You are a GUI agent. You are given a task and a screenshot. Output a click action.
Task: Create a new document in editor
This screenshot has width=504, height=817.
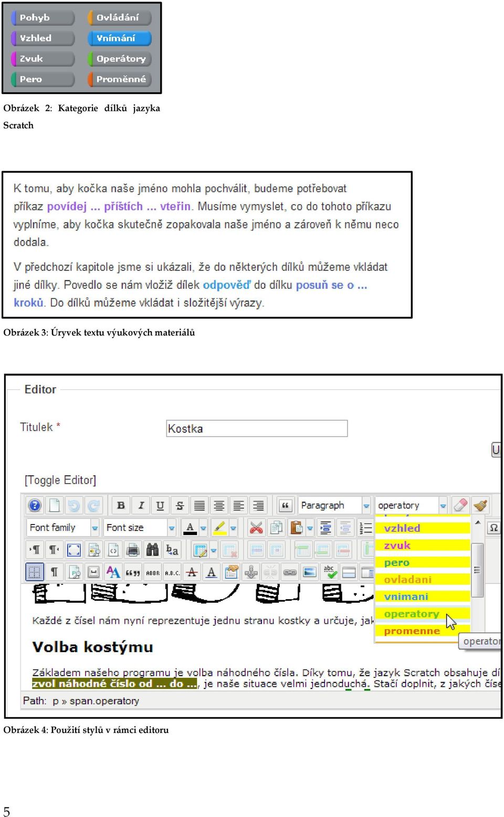54,505
